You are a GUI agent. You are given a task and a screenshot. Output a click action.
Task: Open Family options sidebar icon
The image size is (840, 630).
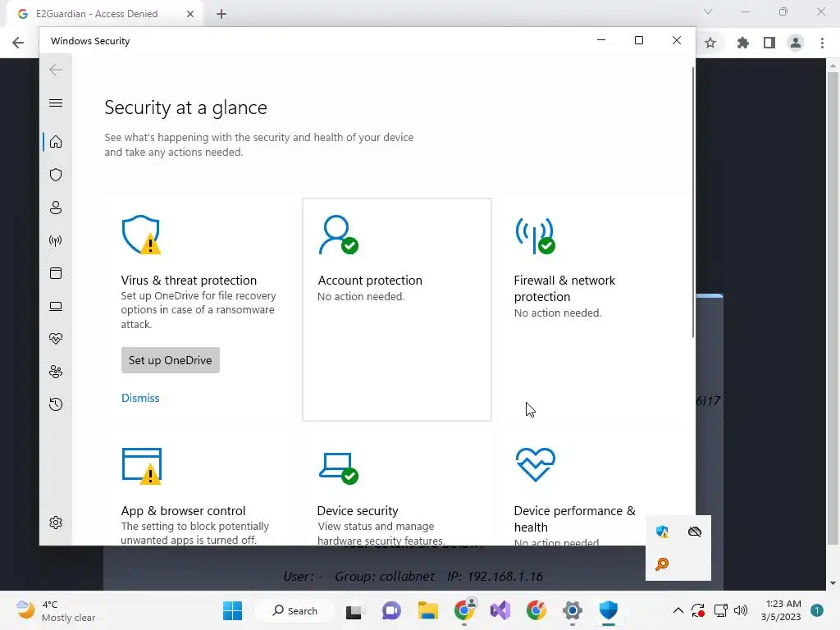pyautogui.click(x=56, y=372)
